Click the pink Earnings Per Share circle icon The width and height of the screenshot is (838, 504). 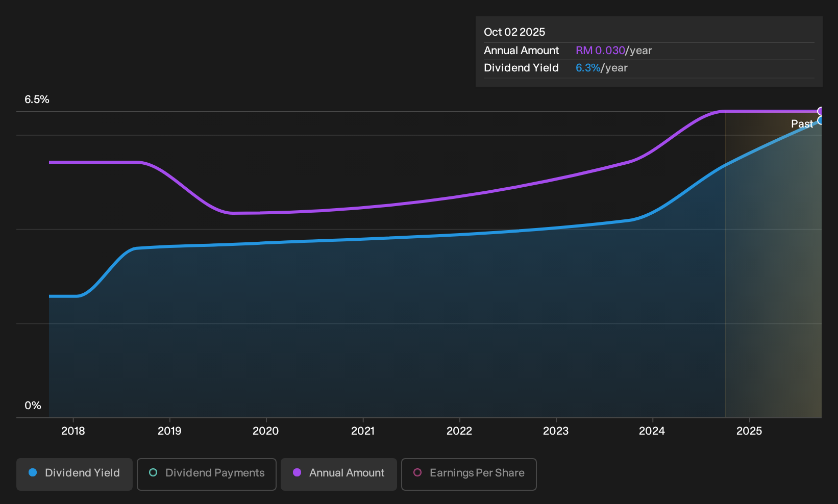click(x=417, y=472)
